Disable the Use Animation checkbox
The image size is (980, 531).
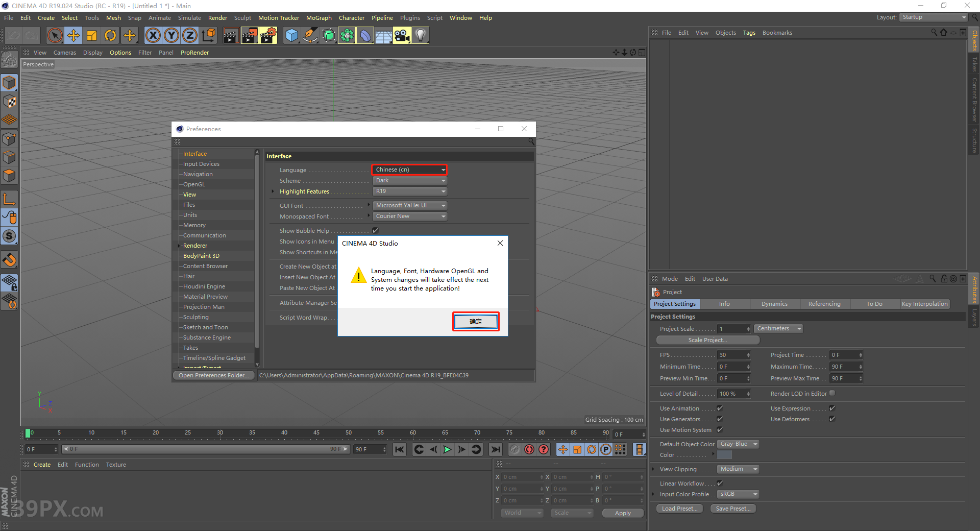pos(719,408)
